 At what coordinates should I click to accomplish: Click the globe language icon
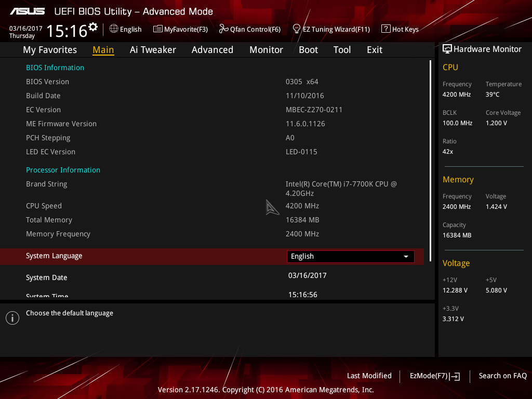coord(114,29)
